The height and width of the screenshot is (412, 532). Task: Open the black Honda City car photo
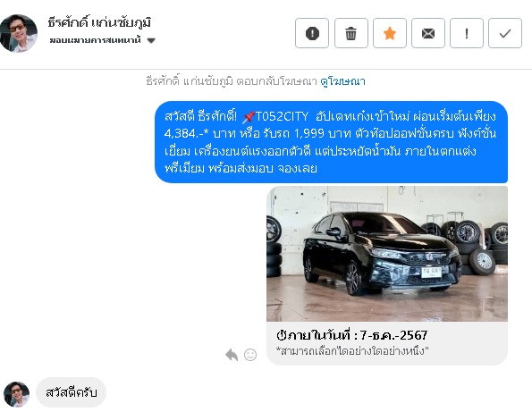pyautogui.click(x=387, y=254)
